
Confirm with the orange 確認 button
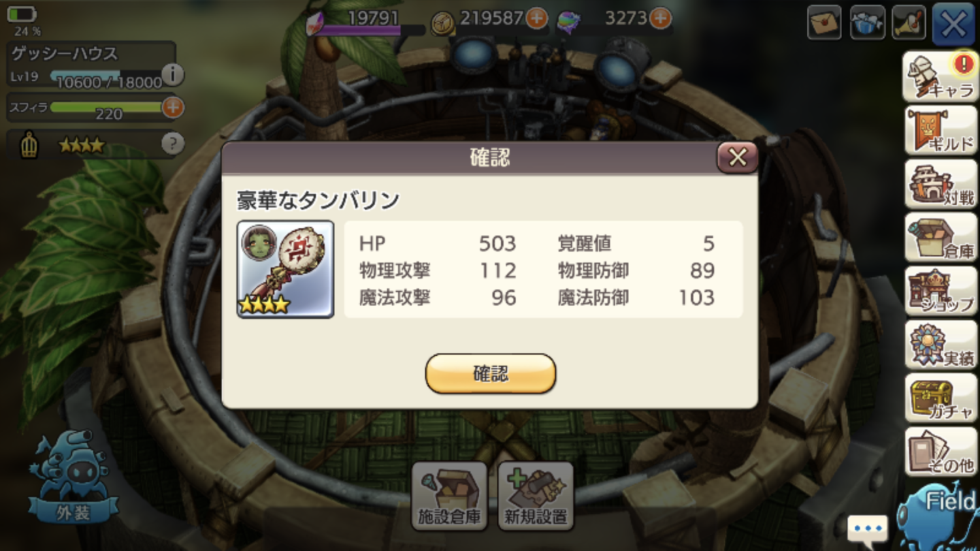pos(491,373)
